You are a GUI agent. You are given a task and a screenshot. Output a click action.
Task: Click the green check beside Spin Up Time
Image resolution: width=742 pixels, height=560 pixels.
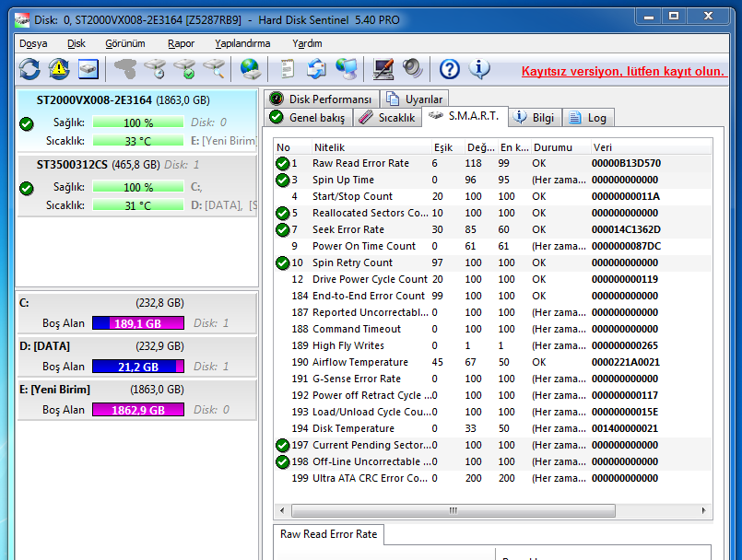282,181
